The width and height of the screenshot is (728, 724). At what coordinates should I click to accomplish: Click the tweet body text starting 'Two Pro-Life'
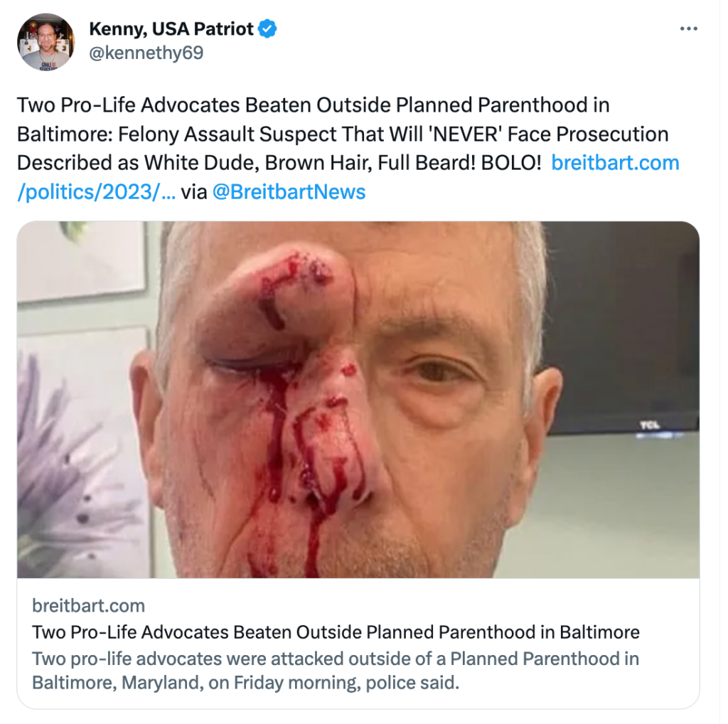[x=313, y=105]
